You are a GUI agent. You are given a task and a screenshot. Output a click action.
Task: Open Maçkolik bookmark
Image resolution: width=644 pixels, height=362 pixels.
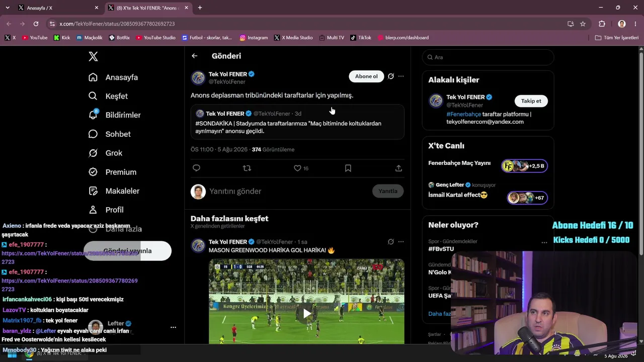coord(90,38)
